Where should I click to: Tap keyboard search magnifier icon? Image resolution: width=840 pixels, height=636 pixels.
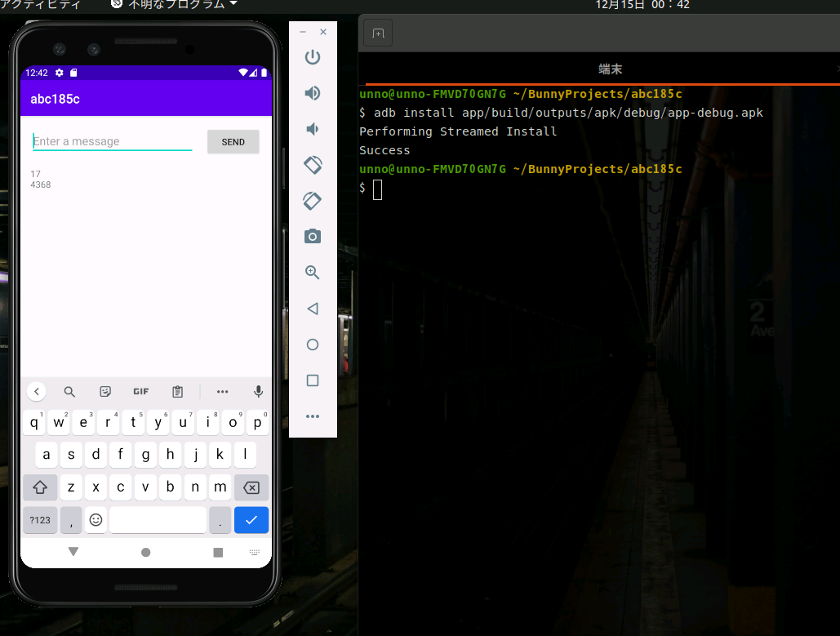point(69,392)
